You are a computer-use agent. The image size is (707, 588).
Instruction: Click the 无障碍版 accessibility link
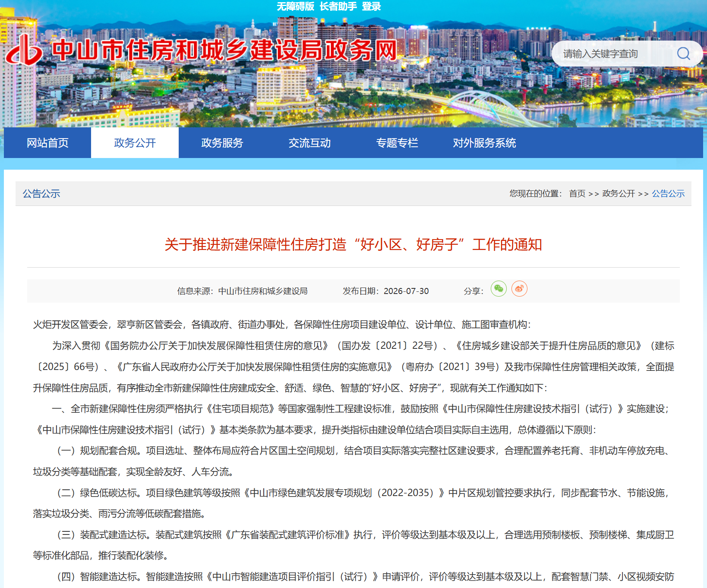pos(295,6)
